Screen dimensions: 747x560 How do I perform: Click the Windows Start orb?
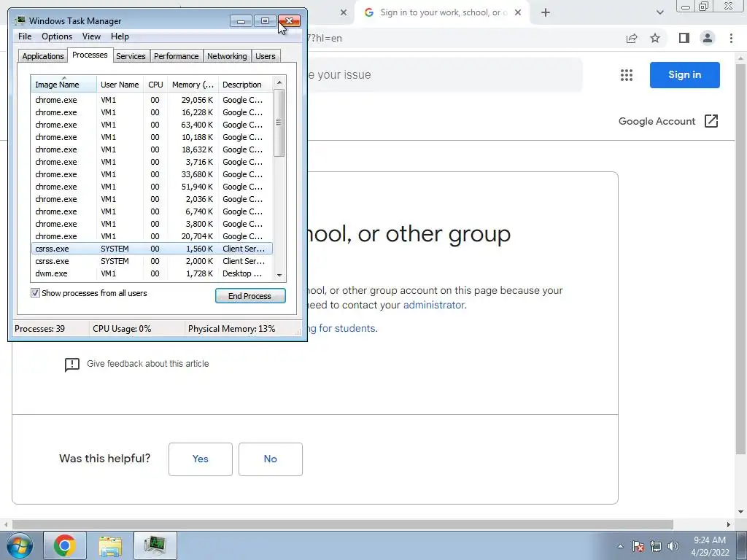(x=19, y=545)
